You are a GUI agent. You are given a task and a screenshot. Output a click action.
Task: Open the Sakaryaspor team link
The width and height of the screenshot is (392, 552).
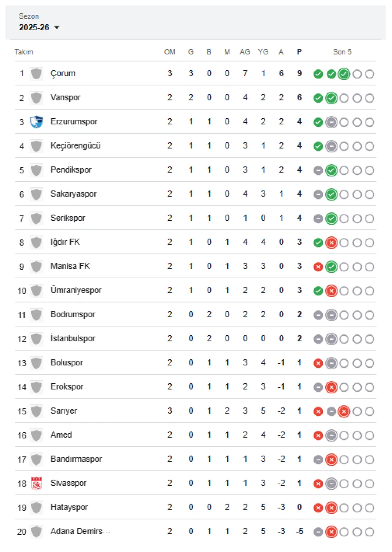pos(73,194)
